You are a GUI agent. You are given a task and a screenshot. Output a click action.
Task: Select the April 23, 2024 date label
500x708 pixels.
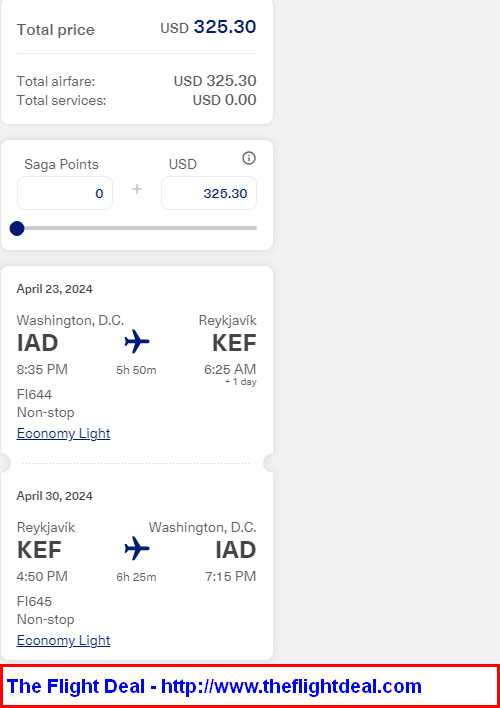point(55,289)
